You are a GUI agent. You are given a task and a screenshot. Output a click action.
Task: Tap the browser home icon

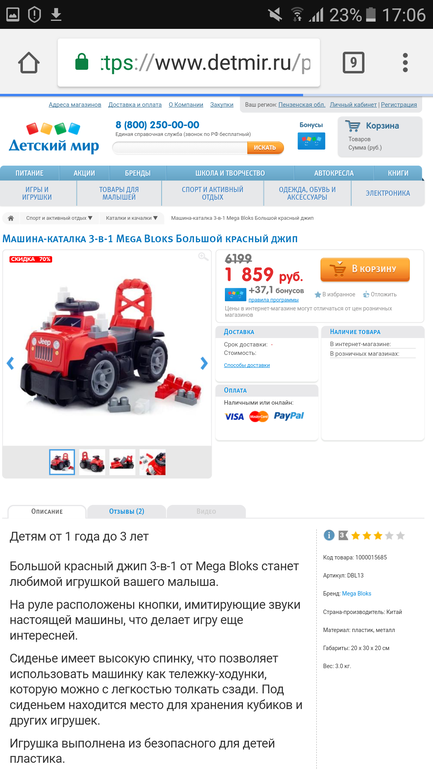[x=28, y=63]
